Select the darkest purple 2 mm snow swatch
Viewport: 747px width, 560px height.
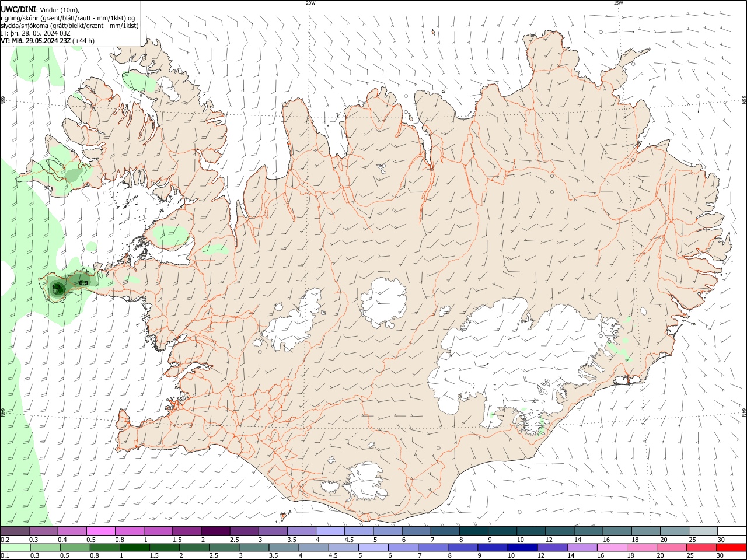pos(215,531)
